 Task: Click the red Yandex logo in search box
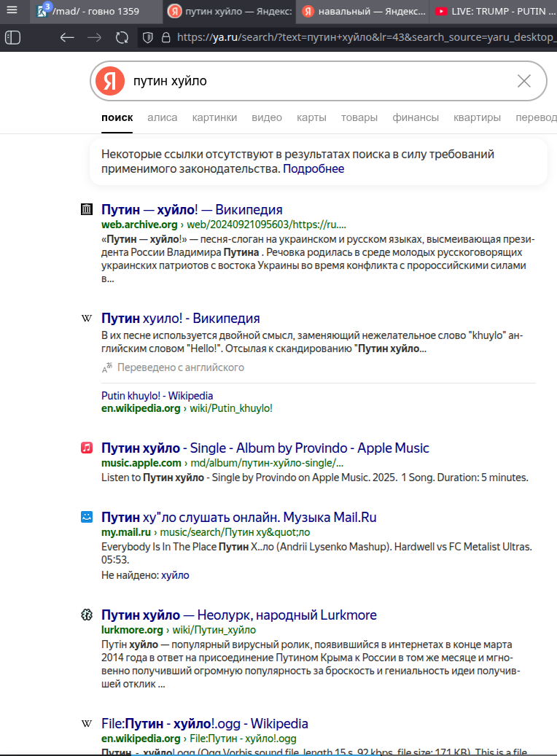click(110, 80)
